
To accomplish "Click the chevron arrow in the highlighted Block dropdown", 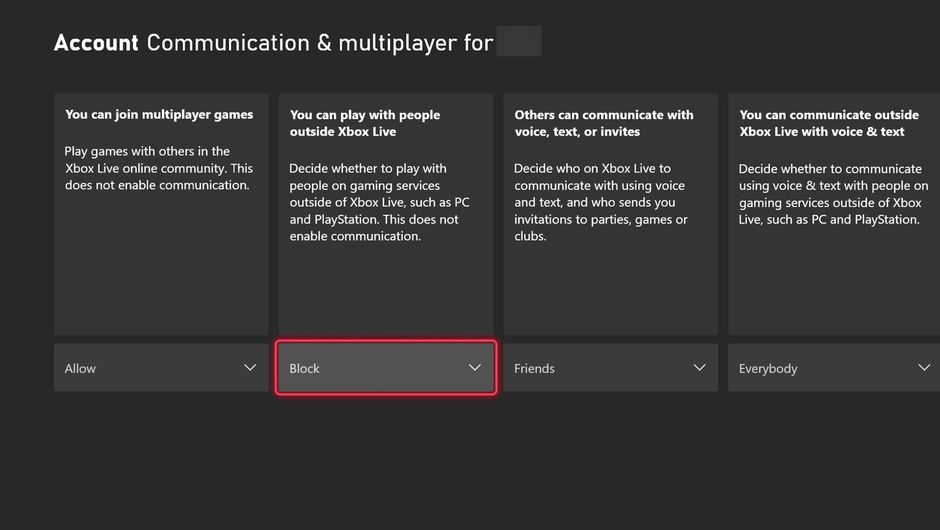I will (x=475, y=368).
